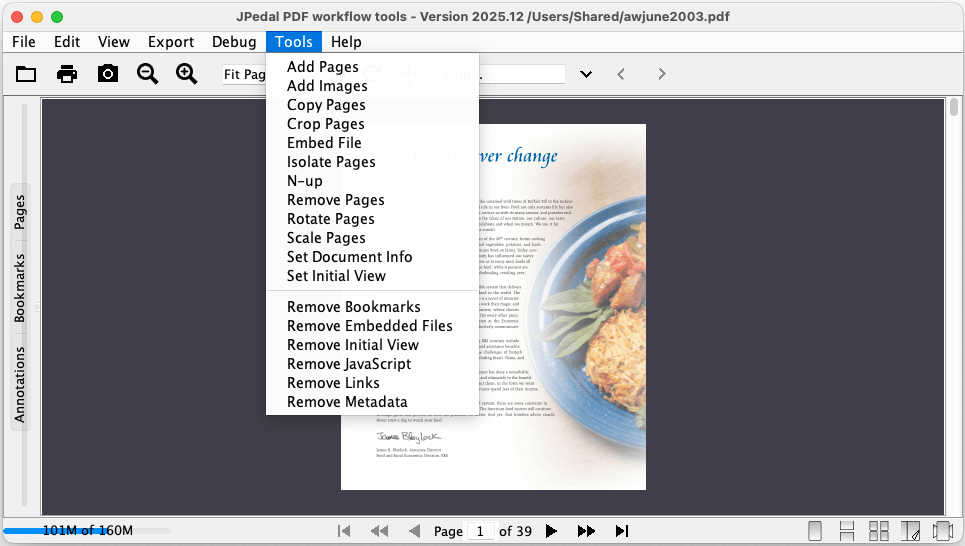
Task: Go to next search result arrow
Action: 662,74
